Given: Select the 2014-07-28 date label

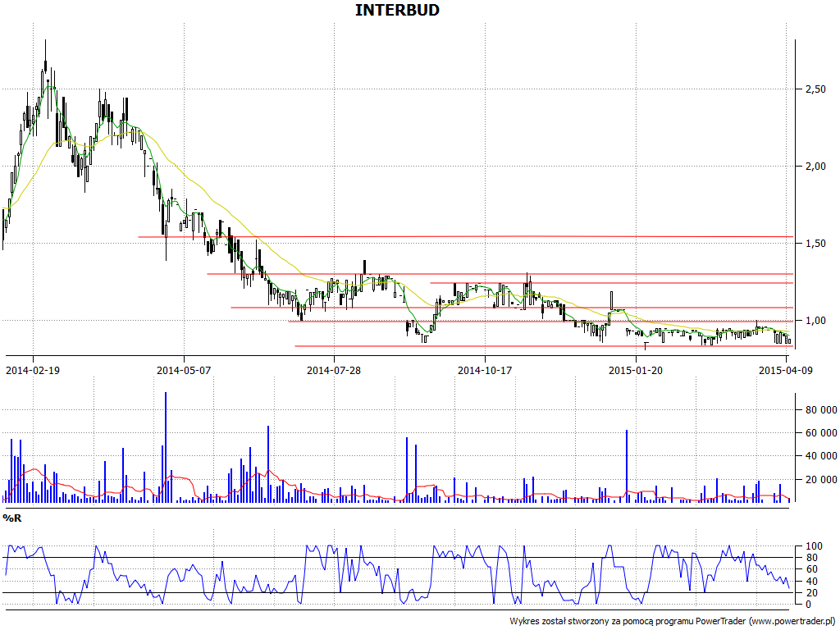Looking at the screenshot, I should point(334,370).
